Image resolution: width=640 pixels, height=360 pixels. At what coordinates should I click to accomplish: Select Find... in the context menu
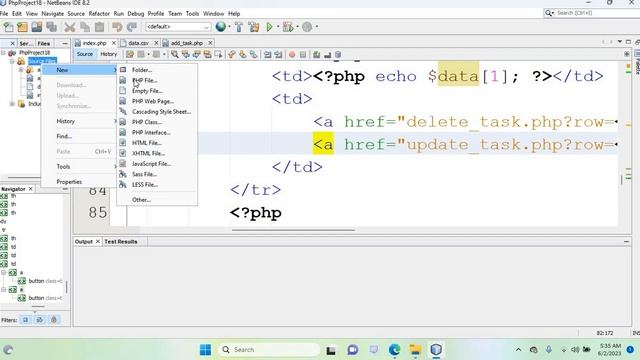coord(79,136)
